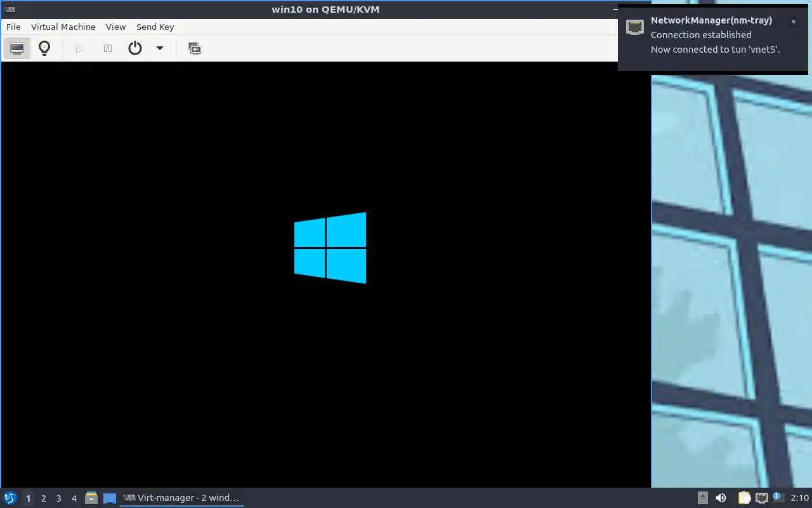This screenshot has height=508, width=812.
Task: Open the manage VM snapshots view
Action: click(x=195, y=48)
